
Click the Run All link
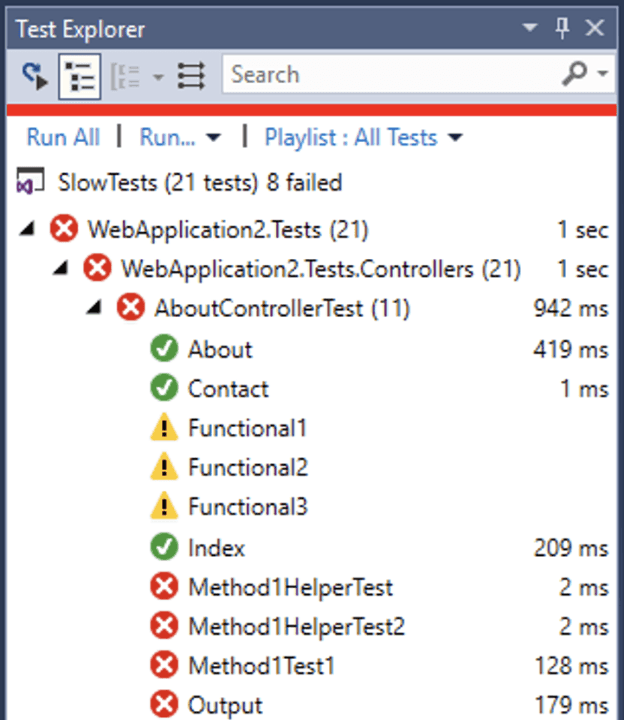click(x=63, y=137)
